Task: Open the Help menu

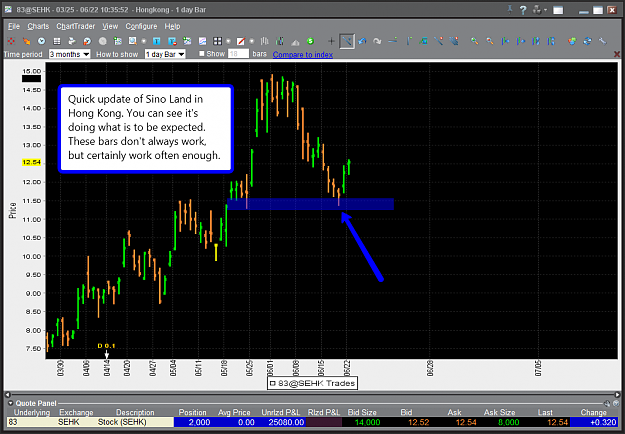Action: (x=172, y=26)
